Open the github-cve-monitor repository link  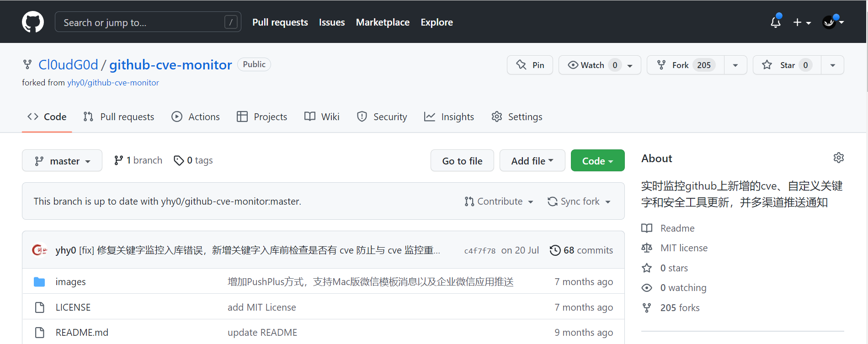point(170,65)
